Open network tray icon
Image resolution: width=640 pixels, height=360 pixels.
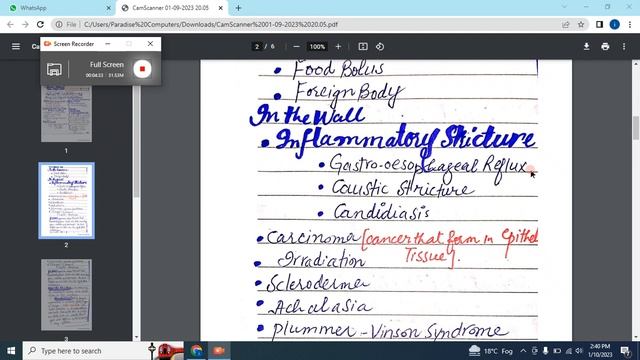569,351
